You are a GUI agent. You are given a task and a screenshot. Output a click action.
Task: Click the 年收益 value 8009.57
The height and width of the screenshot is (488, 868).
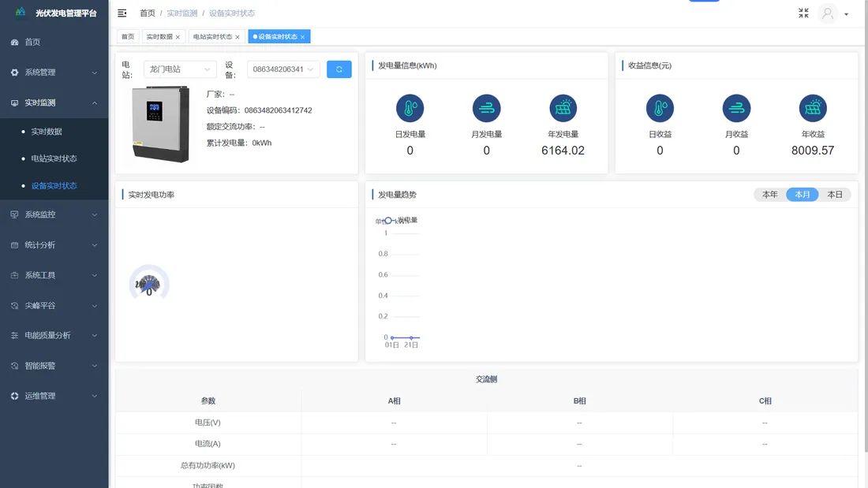(x=813, y=151)
